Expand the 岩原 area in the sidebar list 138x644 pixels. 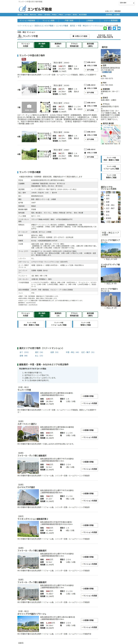coord(107,202)
